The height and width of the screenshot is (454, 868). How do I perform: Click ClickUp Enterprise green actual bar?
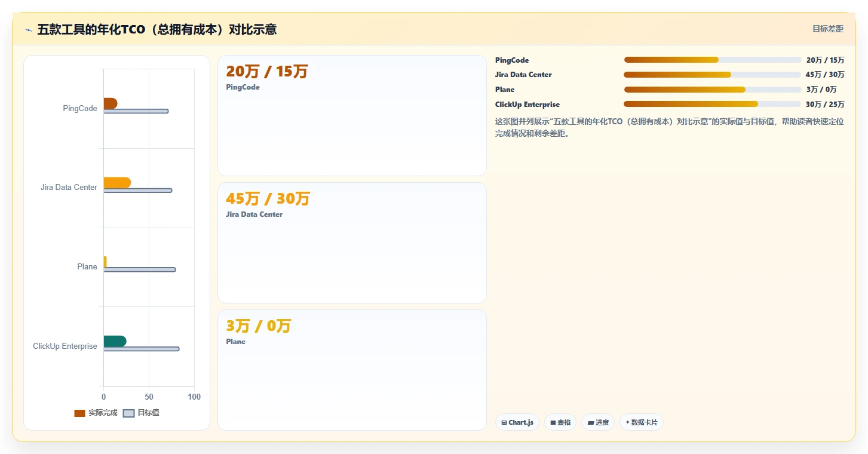click(115, 341)
